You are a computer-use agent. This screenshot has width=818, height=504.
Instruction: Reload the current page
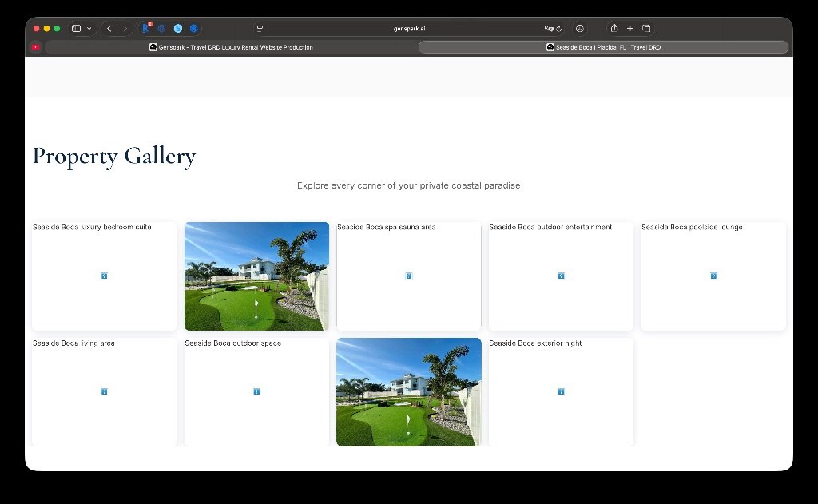tap(558, 28)
